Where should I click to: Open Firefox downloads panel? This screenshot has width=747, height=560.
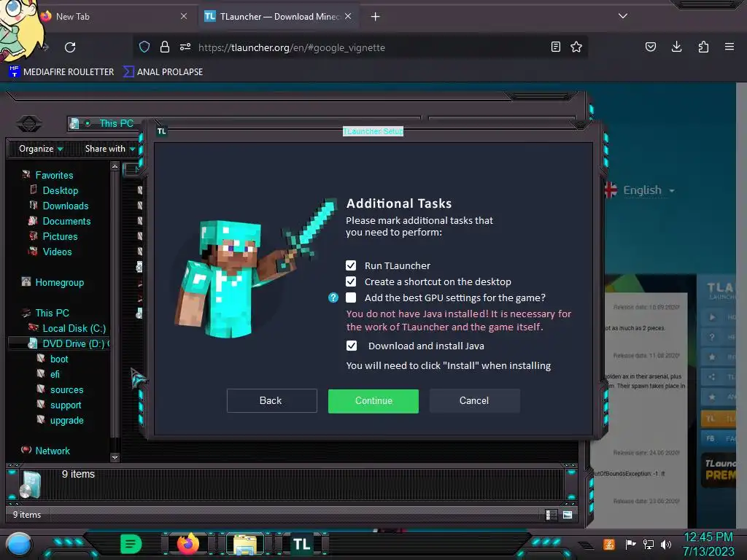[x=676, y=47]
